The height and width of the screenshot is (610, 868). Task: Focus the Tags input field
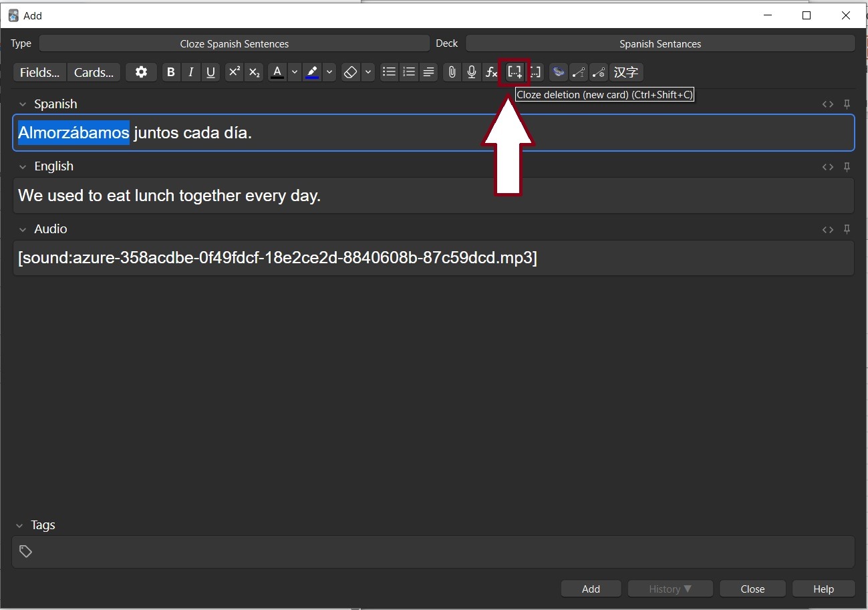434,552
